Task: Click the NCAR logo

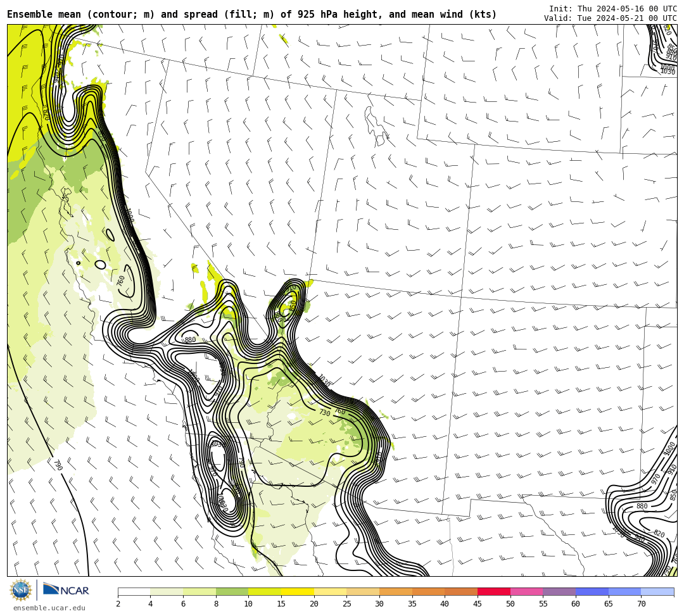Action: click(x=65, y=589)
